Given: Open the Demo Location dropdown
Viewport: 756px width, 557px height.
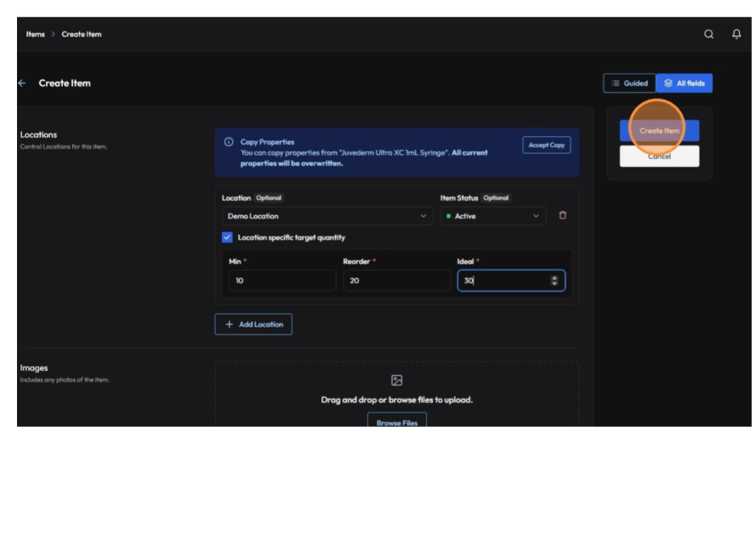Looking at the screenshot, I should tap(327, 216).
